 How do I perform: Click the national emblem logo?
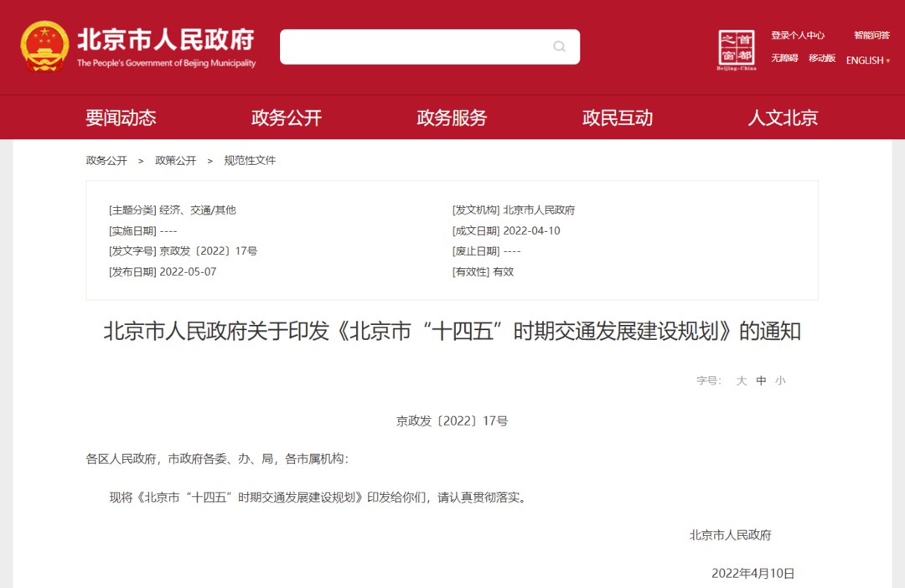pyautogui.click(x=44, y=46)
